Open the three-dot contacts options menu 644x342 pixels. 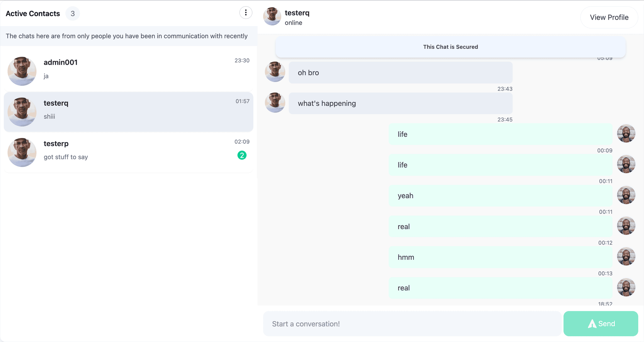246,13
